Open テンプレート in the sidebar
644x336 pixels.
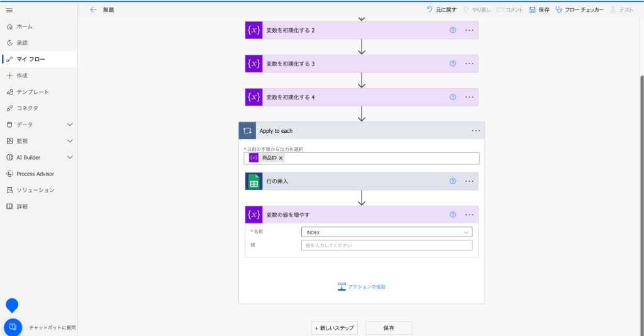(x=38, y=92)
